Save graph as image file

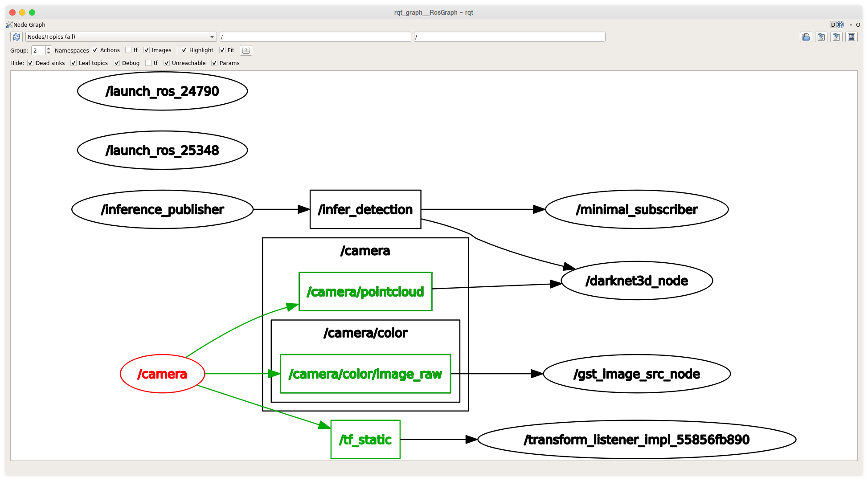(852, 37)
